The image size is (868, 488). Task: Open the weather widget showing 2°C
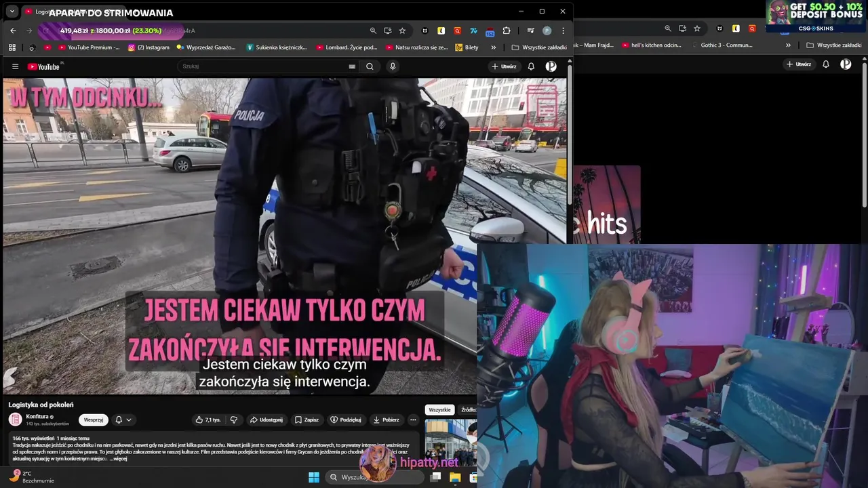32,476
